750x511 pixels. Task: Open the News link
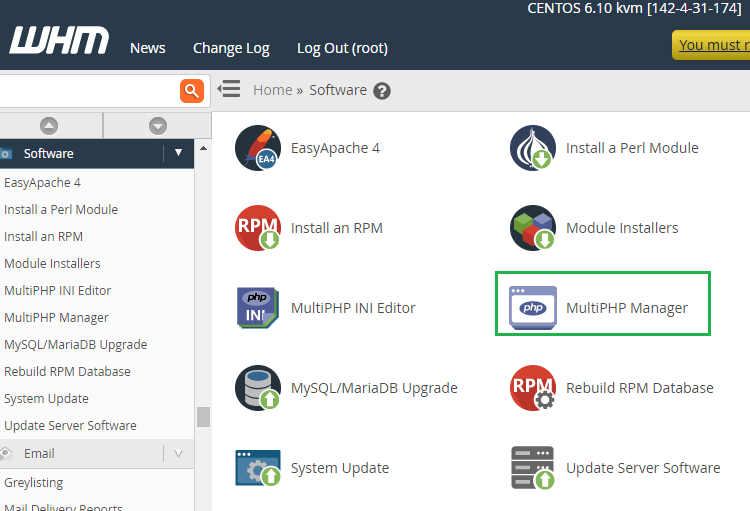click(x=148, y=48)
